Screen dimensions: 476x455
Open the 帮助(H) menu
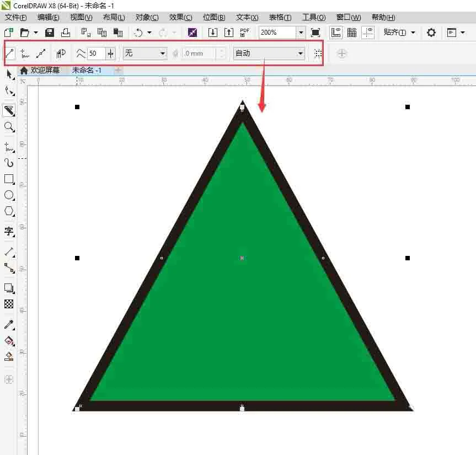(x=383, y=18)
